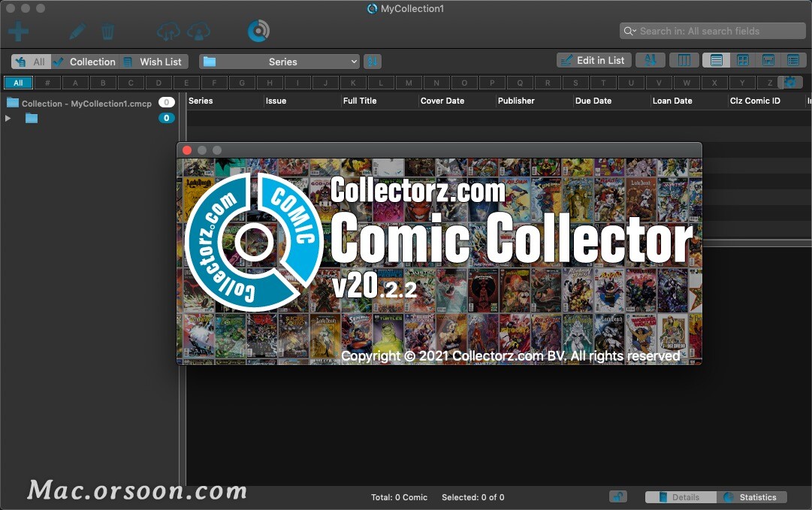Filter alphabet bar by letter C
The width and height of the screenshot is (812, 510).
coord(131,83)
